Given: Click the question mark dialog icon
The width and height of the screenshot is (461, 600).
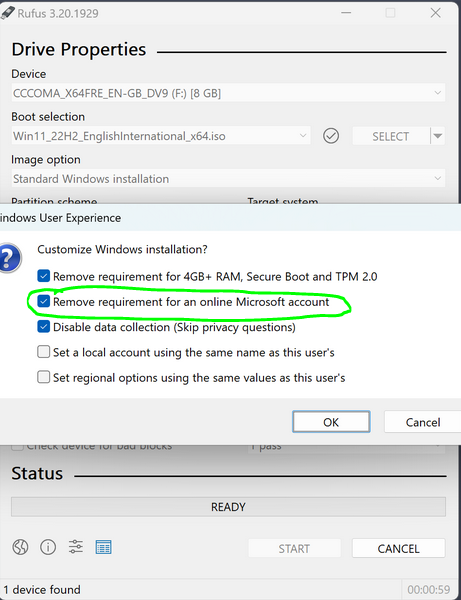Looking at the screenshot, I should pyautogui.click(x=9, y=258).
